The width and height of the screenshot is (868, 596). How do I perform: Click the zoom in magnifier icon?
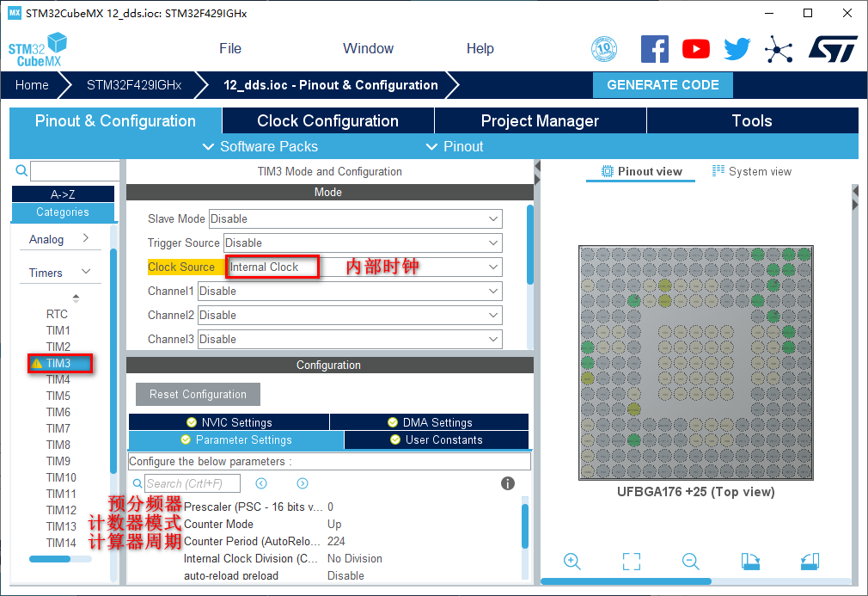(x=572, y=562)
